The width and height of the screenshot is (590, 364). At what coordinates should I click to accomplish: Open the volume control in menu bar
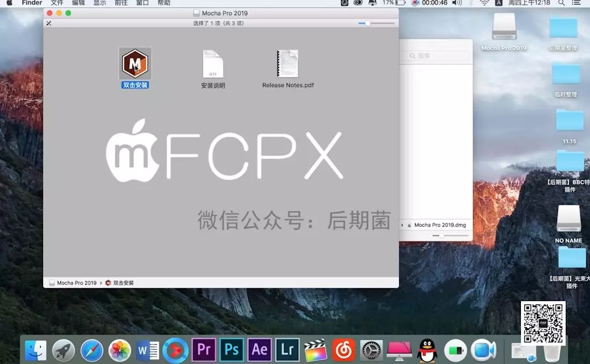pos(457,3)
